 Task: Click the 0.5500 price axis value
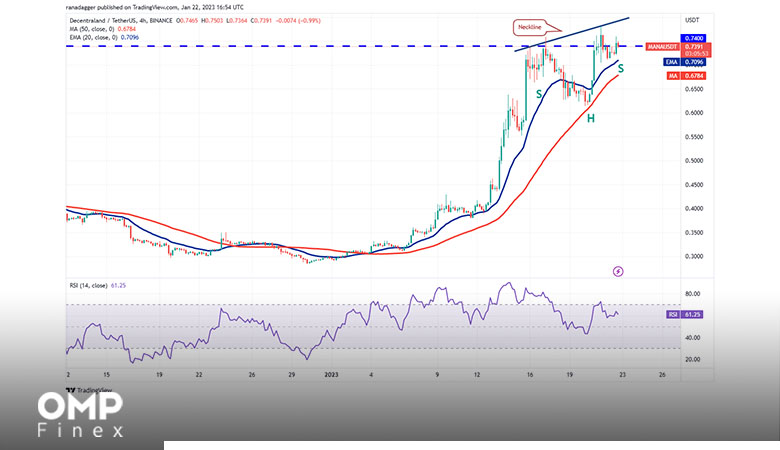pyautogui.click(x=694, y=137)
